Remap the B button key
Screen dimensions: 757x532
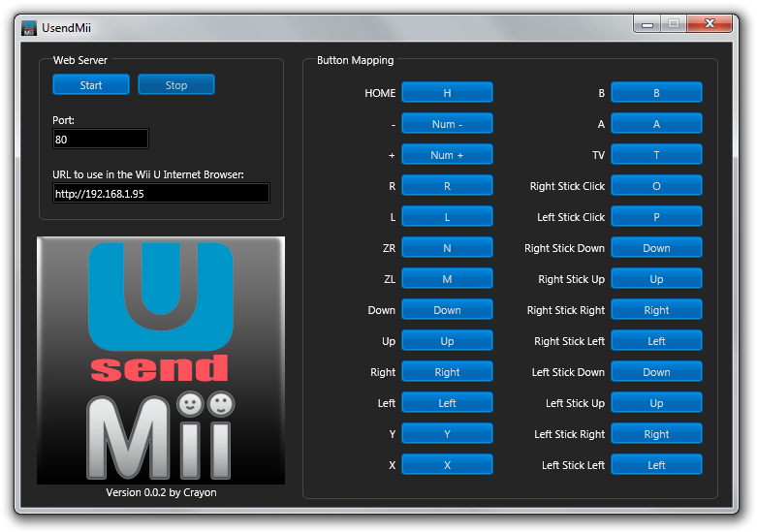656,93
